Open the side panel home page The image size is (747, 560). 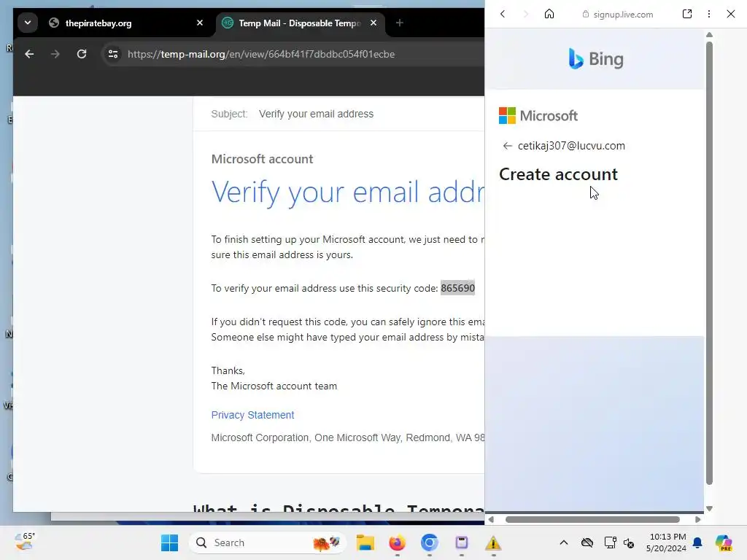549,14
